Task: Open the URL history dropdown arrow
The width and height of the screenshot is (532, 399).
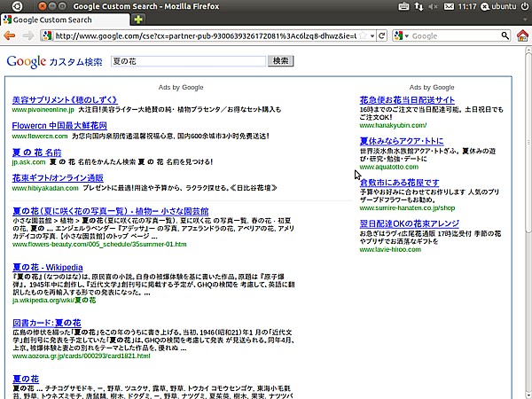Action: click(x=372, y=35)
